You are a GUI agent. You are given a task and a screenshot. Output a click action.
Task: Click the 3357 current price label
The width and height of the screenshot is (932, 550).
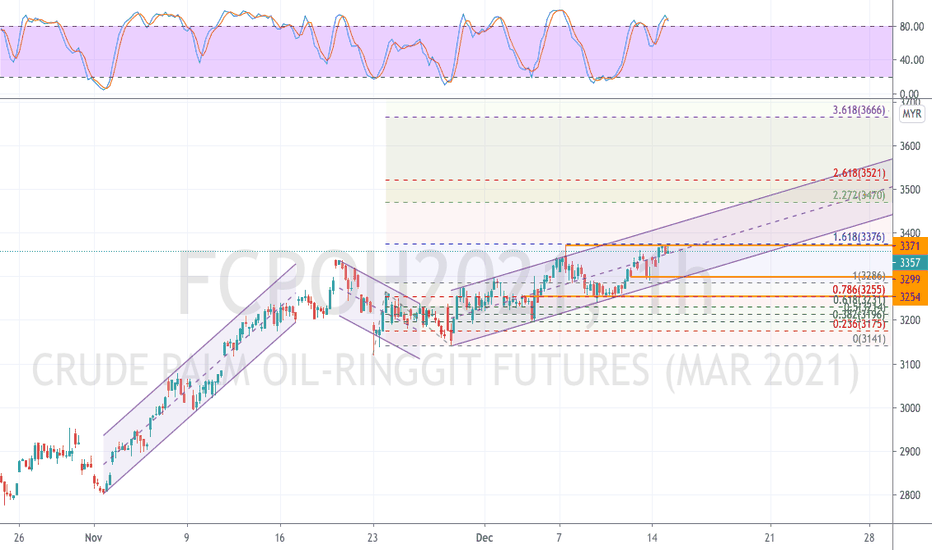point(910,263)
